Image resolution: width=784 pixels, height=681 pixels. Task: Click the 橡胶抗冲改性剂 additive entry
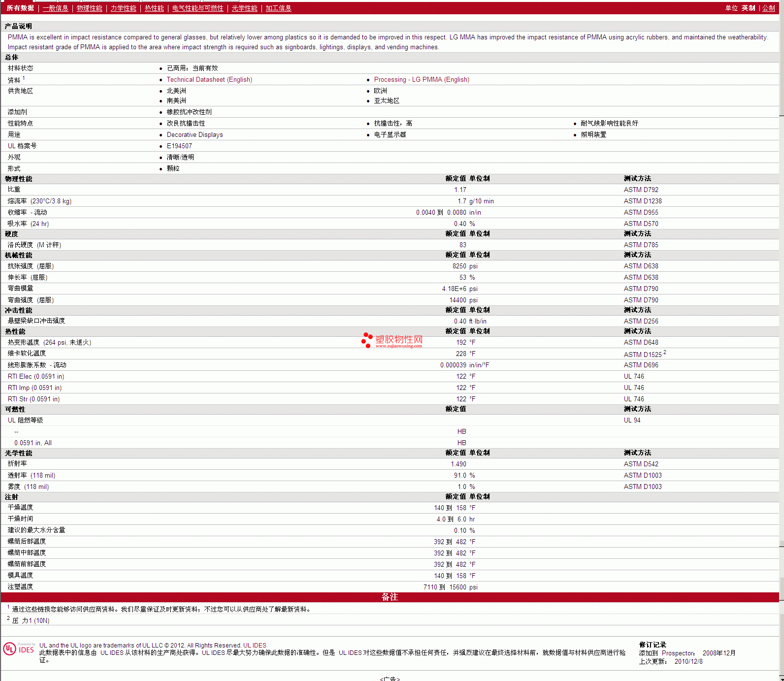click(x=189, y=112)
